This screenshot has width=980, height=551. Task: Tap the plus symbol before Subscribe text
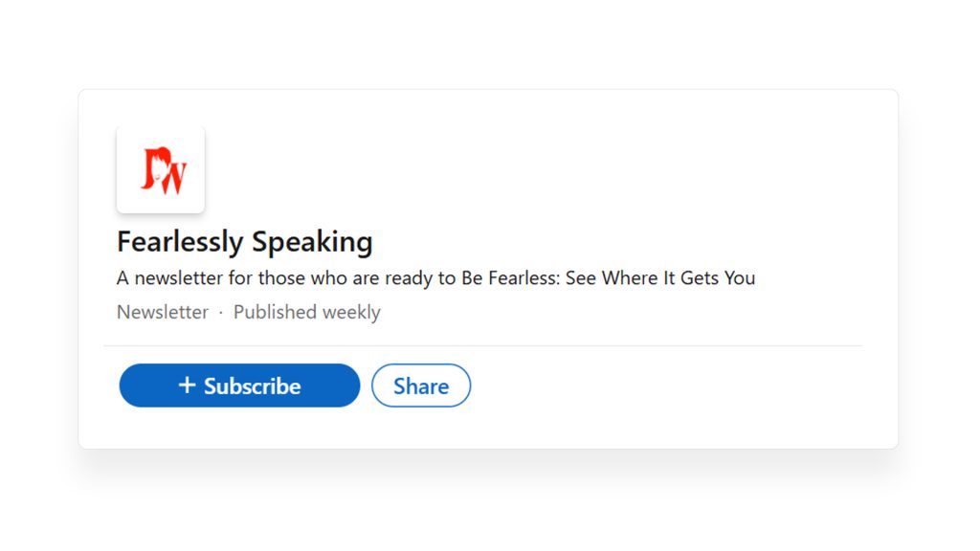coord(186,386)
